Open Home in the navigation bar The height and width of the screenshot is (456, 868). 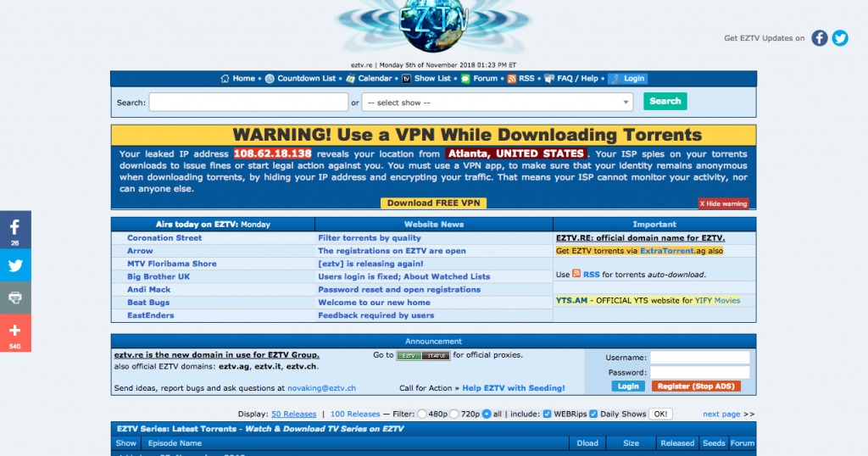click(243, 79)
